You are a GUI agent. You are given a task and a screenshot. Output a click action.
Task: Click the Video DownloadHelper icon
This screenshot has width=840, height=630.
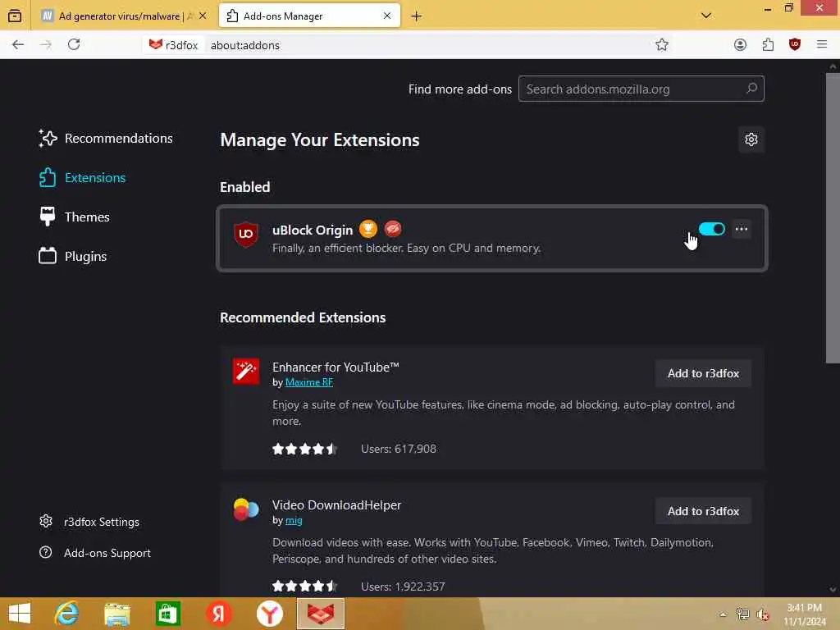tap(246, 509)
